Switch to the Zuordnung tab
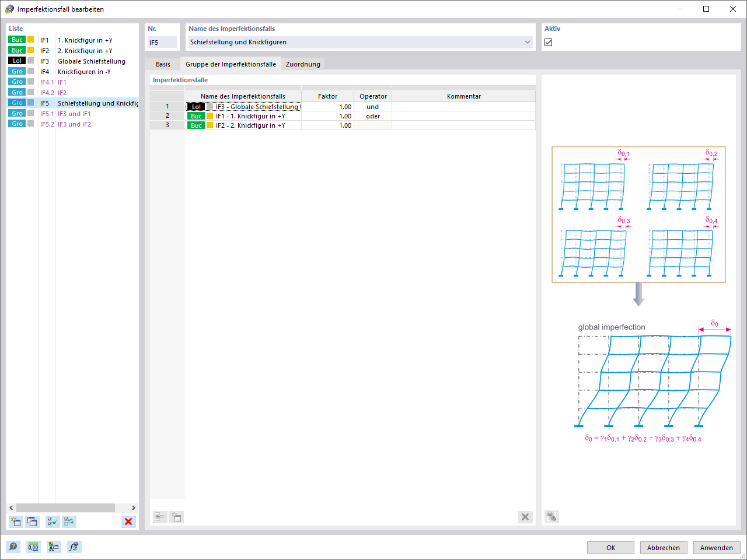 pos(303,64)
